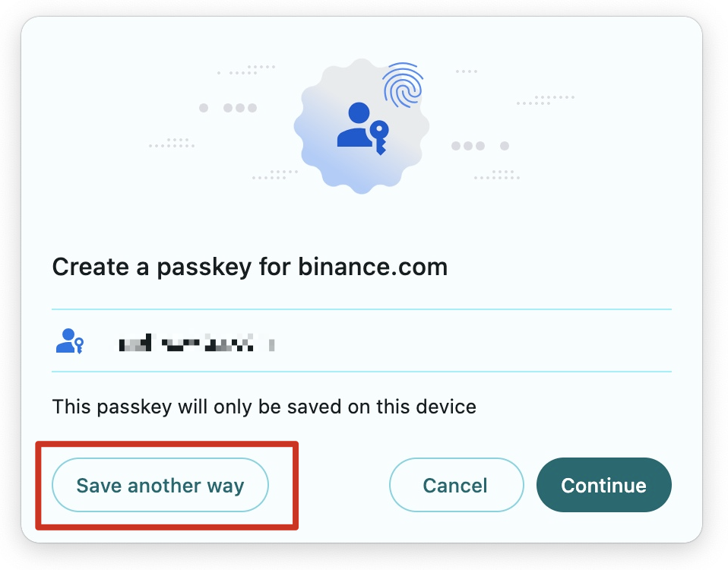Click the Save another way button
Image resolution: width=728 pixels, height=570 pixels.
coord(160,486)
